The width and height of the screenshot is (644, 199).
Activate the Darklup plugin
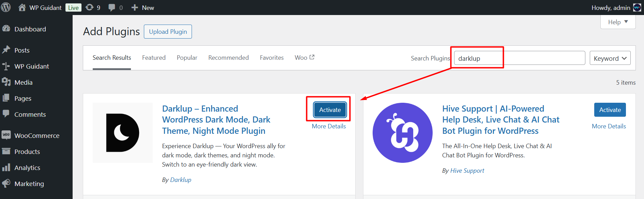pos(330,110)
